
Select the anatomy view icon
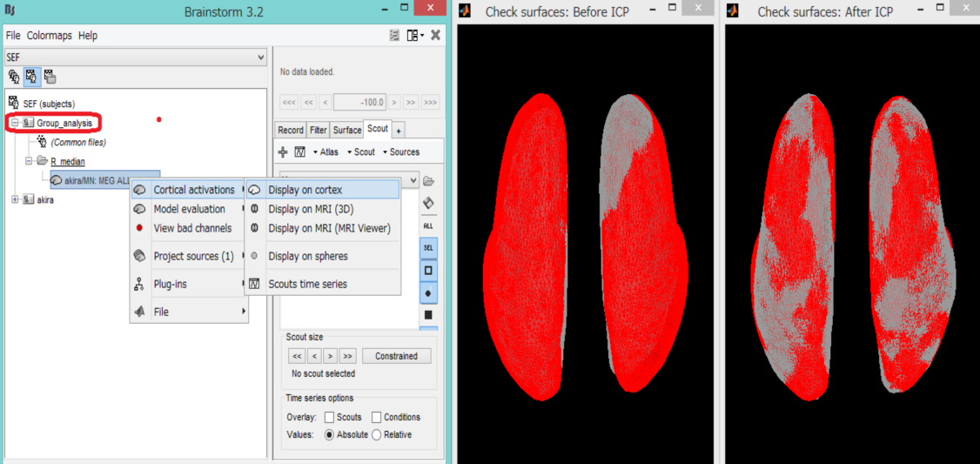14,77
